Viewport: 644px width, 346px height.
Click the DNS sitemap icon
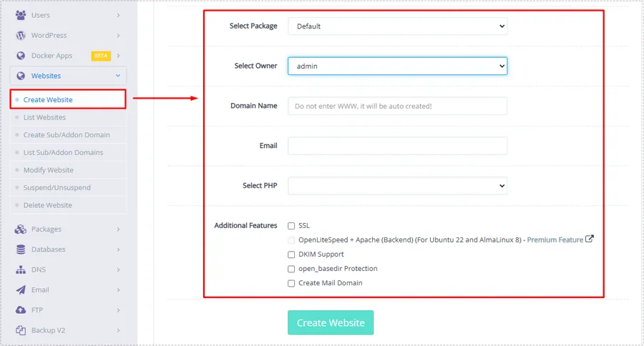tap(20, 270)
